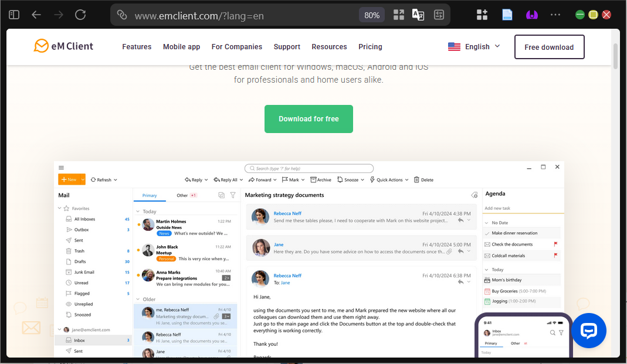Open the translate page icon

pyautogui.click(x=418, y=15)
